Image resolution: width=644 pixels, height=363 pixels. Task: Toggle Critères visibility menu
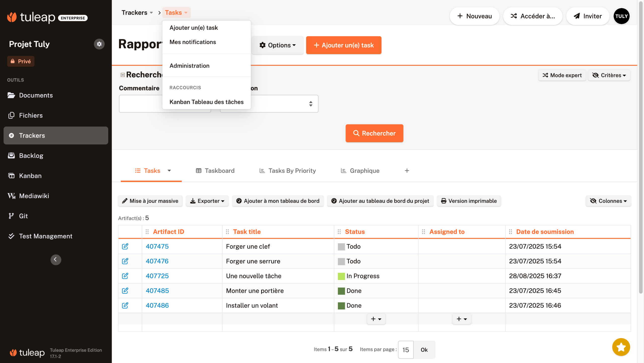click(x=609, y=75)
